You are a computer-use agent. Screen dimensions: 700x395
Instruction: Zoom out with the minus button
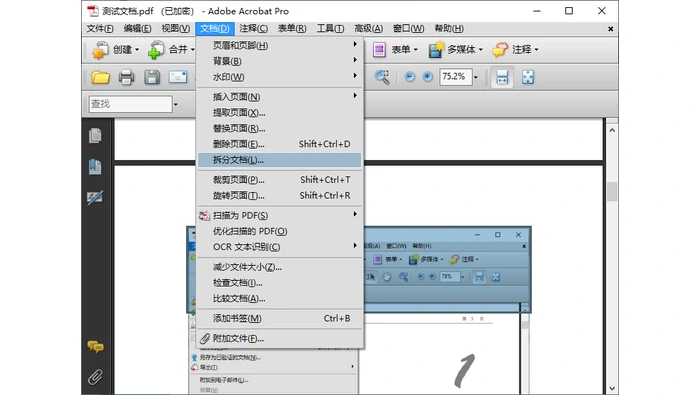(409, 77)
